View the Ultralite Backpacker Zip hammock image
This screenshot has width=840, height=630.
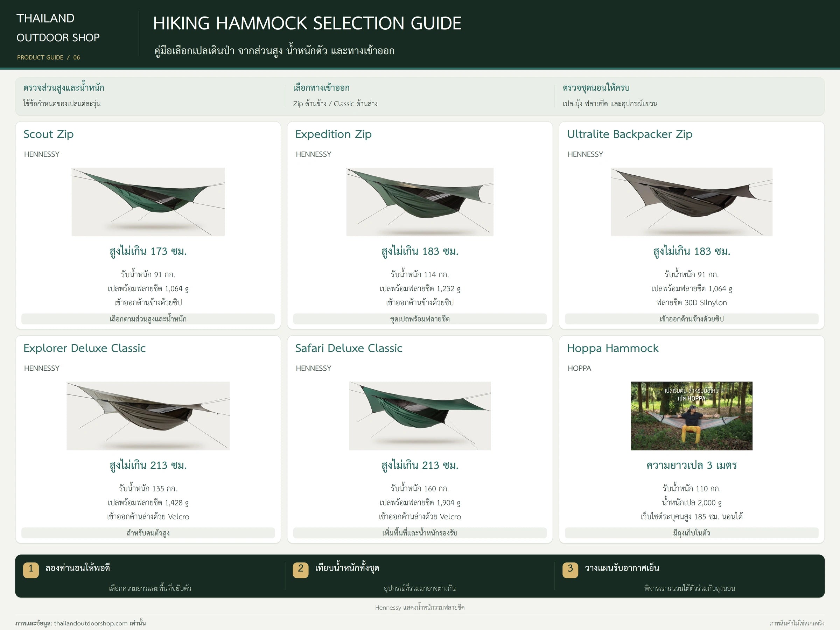[x=692, y=202]
